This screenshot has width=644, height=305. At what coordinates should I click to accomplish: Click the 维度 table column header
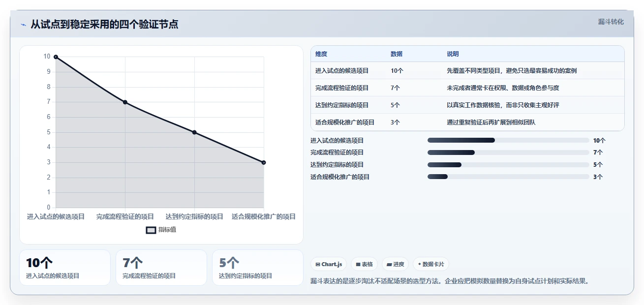point(321,54)
